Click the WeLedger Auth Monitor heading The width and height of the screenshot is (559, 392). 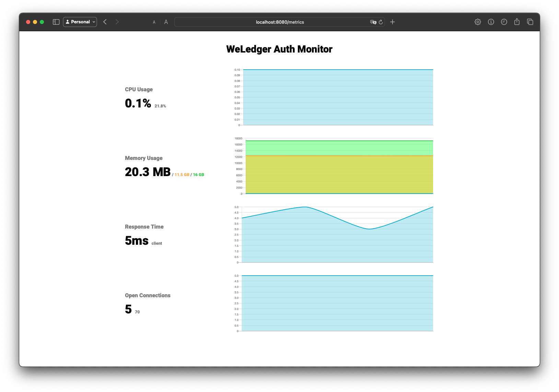pyautogui.click(x=279, y=49)
